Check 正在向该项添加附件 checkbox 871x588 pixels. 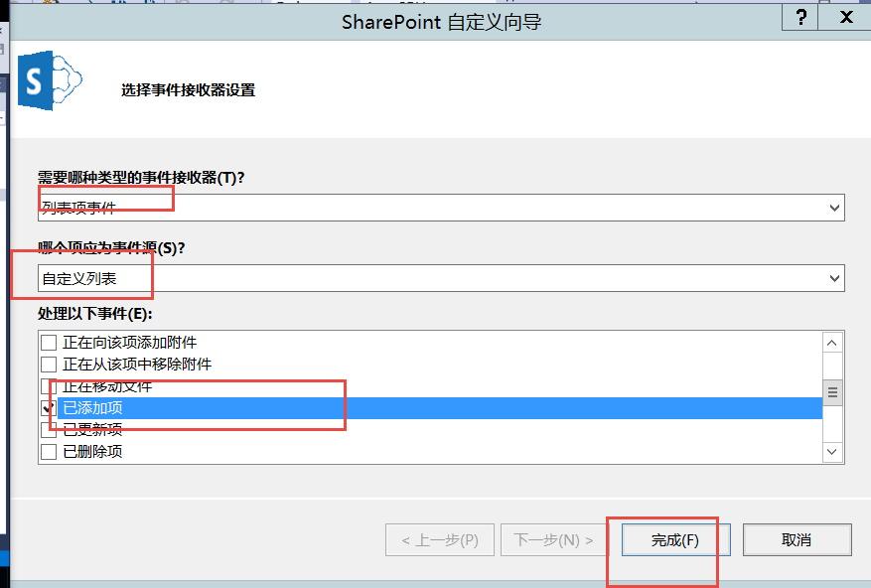(49, 343)
